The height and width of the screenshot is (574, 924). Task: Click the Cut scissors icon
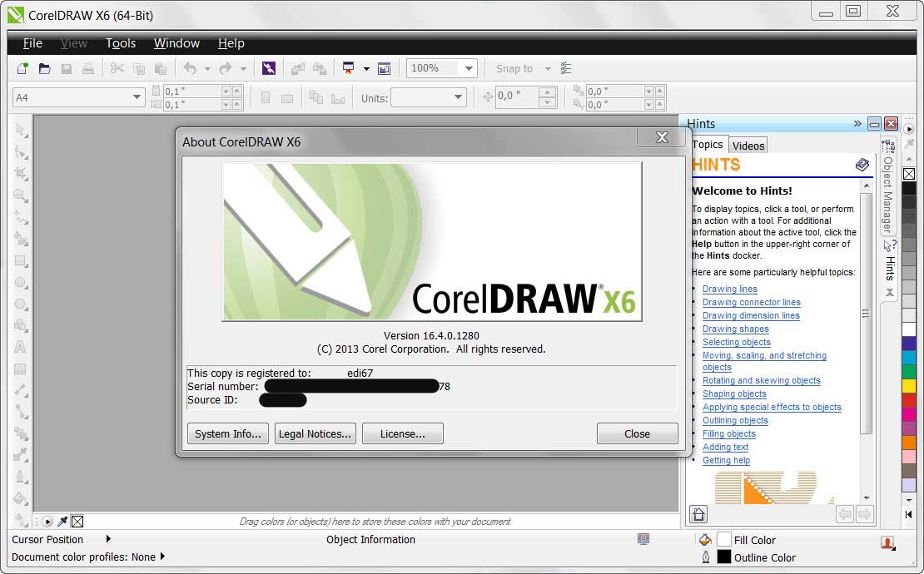117,68
